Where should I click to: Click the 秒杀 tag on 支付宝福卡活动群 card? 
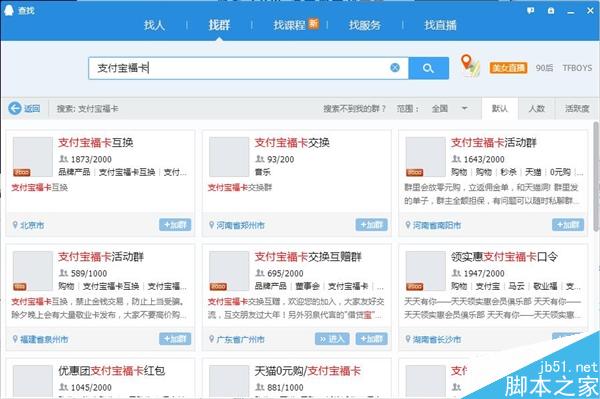pos(509,172)
